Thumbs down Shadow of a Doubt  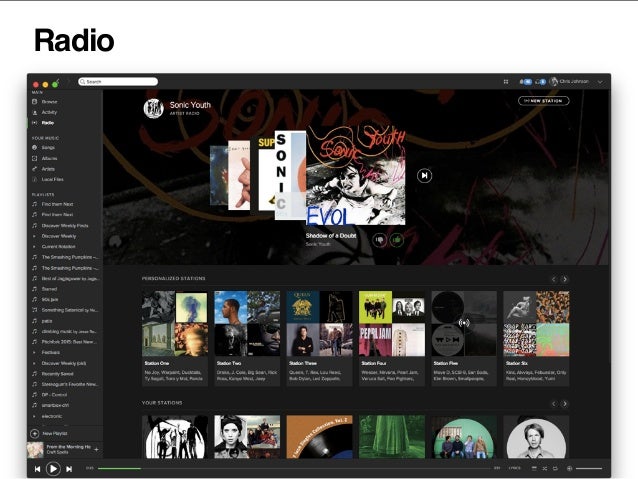coord(380,240)
